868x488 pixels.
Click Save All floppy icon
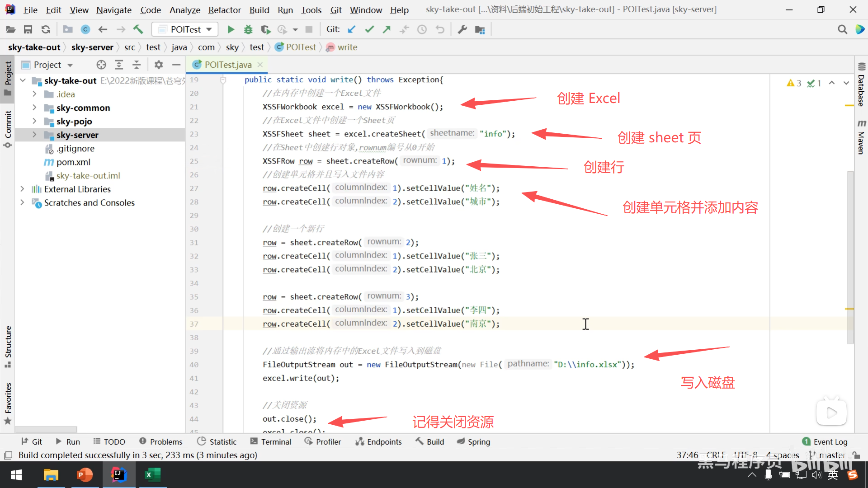tap(28, 29)
